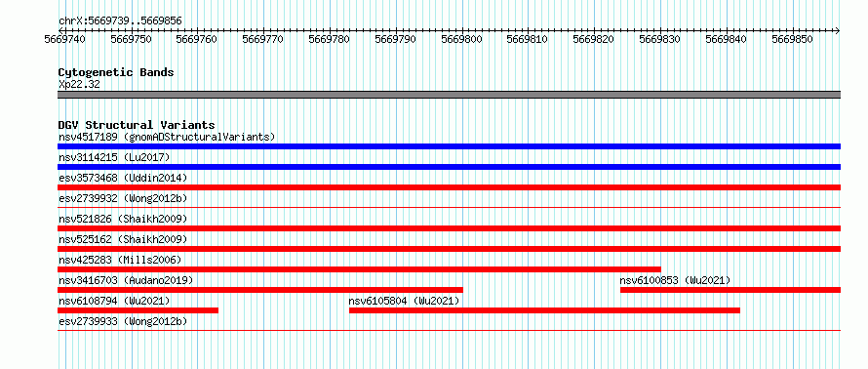Click the 5669790 ruler position label
The width and height of the screenshot is (868, 369).
click(396, 39)
